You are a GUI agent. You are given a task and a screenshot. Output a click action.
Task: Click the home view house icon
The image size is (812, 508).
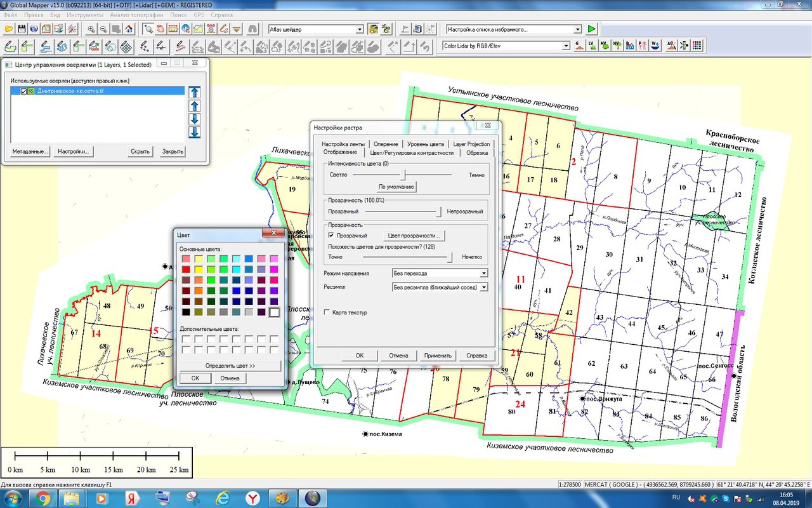tap(128, 29)
